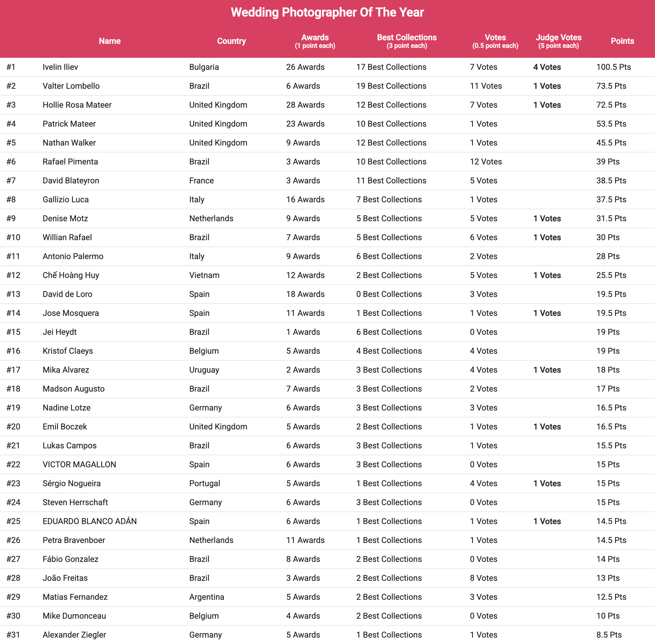This screenshot has height=644, width=655.
Task: Select Alexander Ziegler's row name
Action: (x=74, y=635)
